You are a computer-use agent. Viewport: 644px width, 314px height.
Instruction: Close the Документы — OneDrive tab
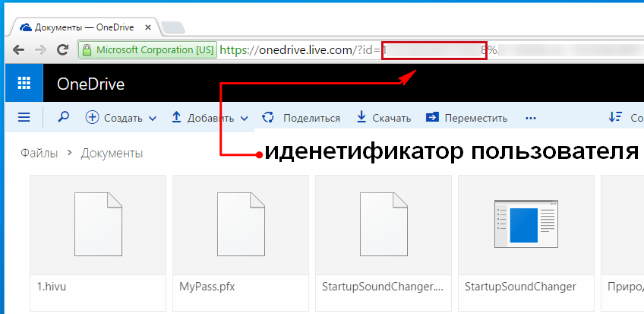(148, 28)
